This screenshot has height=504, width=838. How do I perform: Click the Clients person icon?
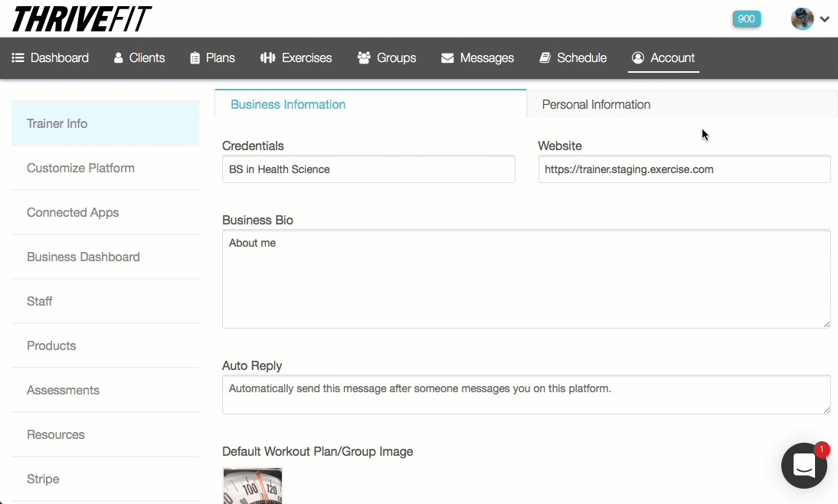click(118, 57)
